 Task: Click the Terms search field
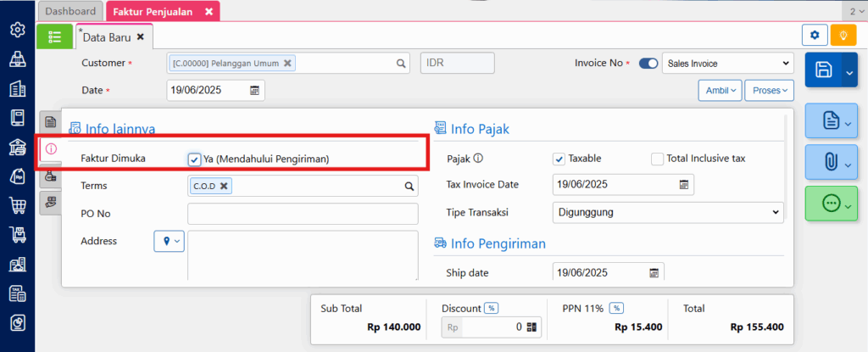(x=303, y=187)
